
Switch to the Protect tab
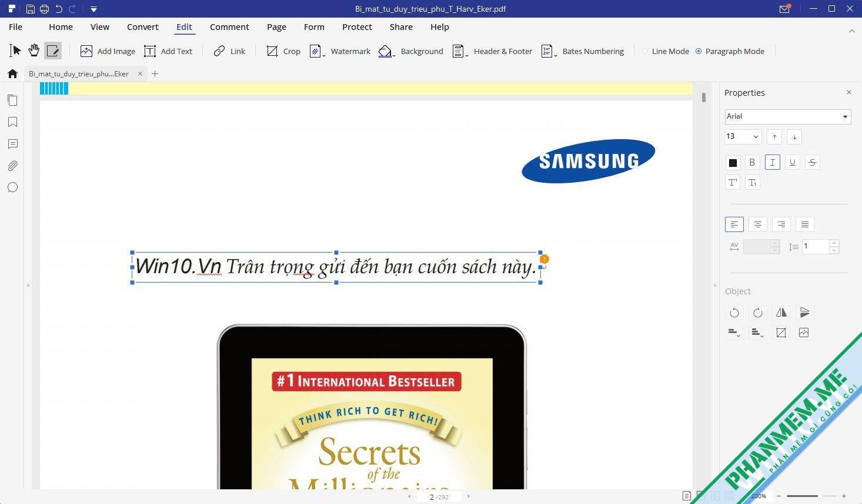[357, 27]
